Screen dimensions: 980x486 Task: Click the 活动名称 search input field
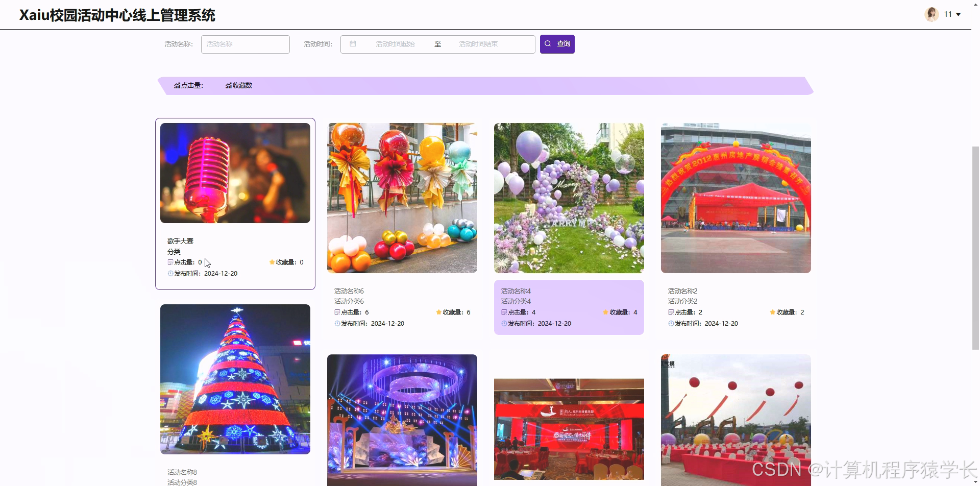coord(245,44)
